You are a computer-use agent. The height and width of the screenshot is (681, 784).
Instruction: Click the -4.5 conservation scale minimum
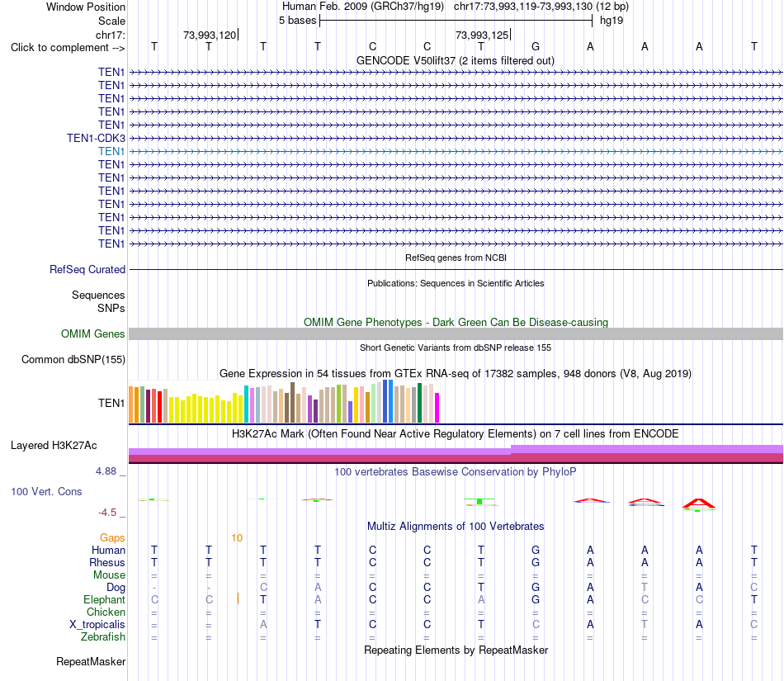[107, 512]
